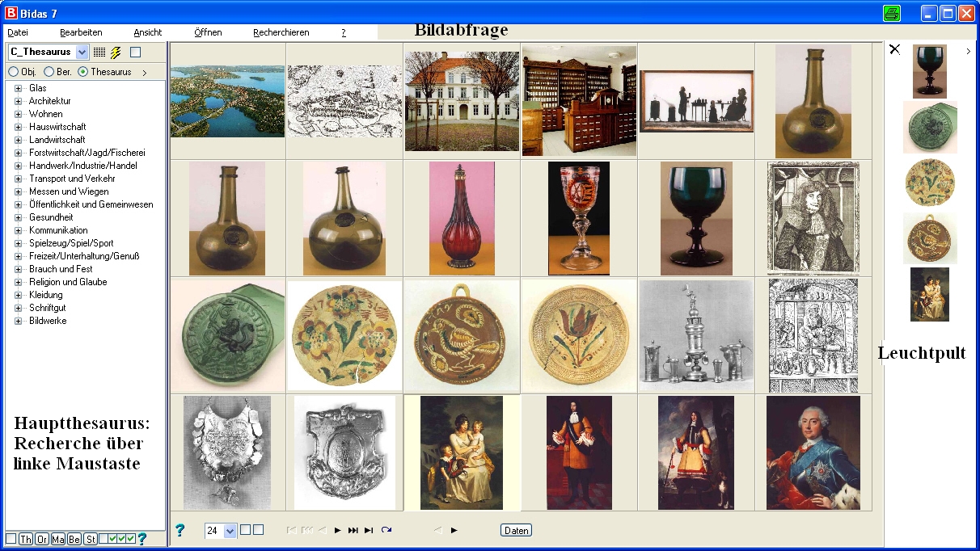Select the Kommunikation tree entry
The width and height of the screenshot is (980, 551).
(58, 230)
